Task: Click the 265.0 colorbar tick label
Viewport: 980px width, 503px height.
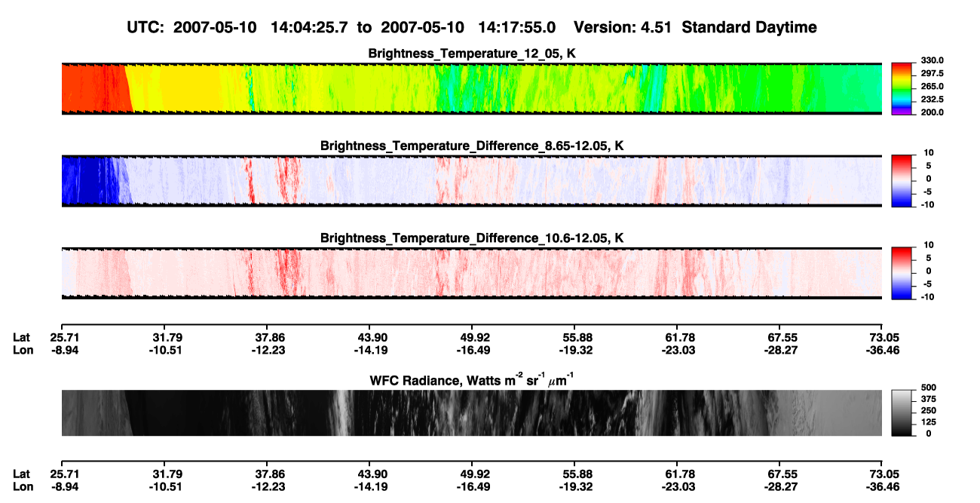Action: click(x=933, y=86)
